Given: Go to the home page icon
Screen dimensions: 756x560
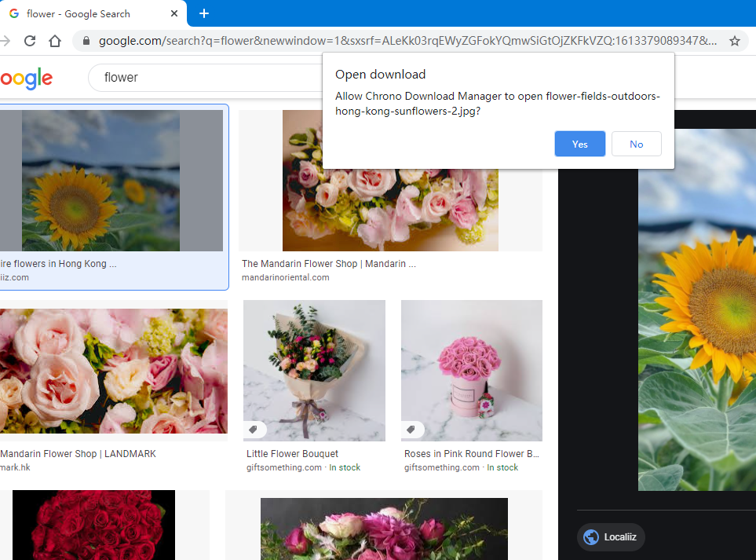Looking at the screenshot, I should (55, 41).
